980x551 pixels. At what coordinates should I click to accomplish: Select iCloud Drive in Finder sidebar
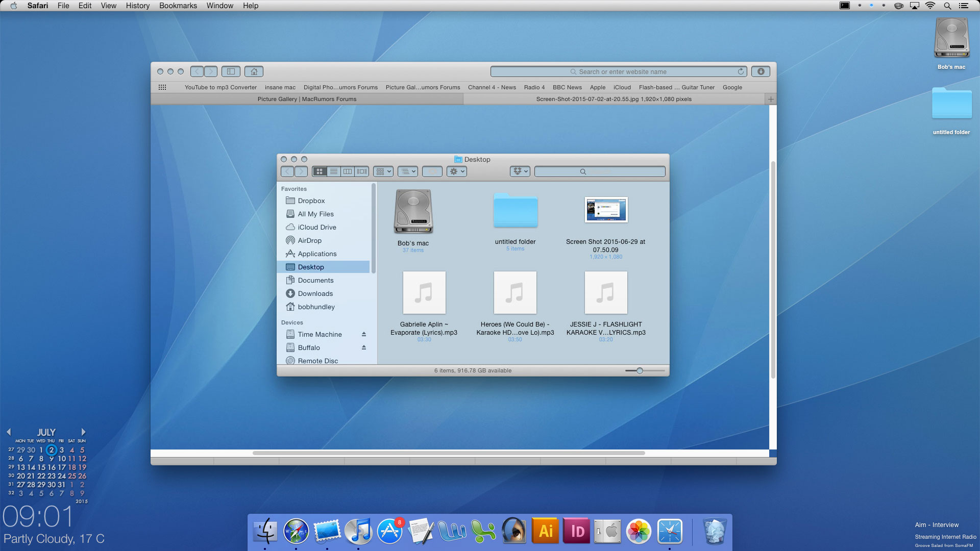pyautogui.click(x=324, y=227)
